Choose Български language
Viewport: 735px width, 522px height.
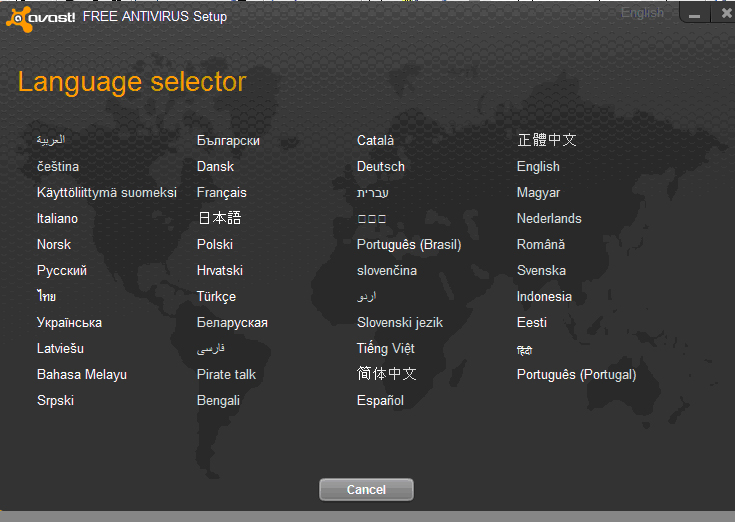(x=228, y=141)
